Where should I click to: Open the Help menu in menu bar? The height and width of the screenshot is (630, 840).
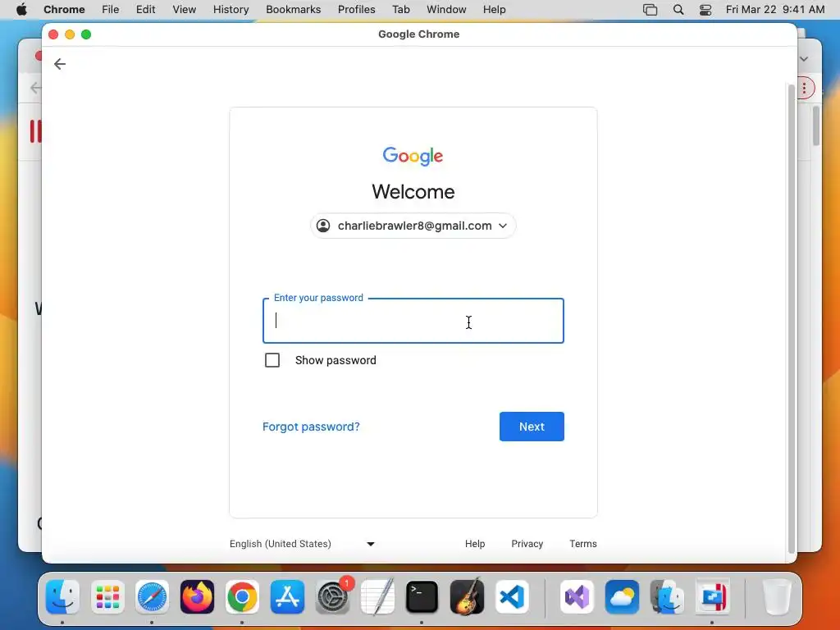pos(494,9)
